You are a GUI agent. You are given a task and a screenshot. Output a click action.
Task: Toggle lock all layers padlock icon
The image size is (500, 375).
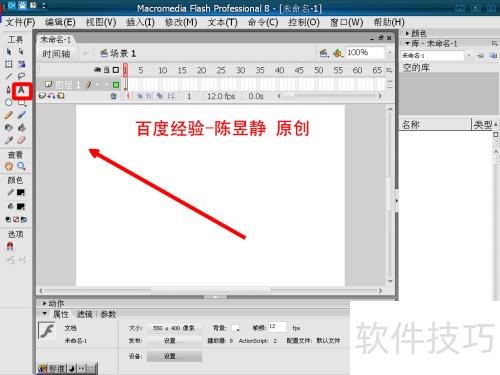[x=107, y=70]
